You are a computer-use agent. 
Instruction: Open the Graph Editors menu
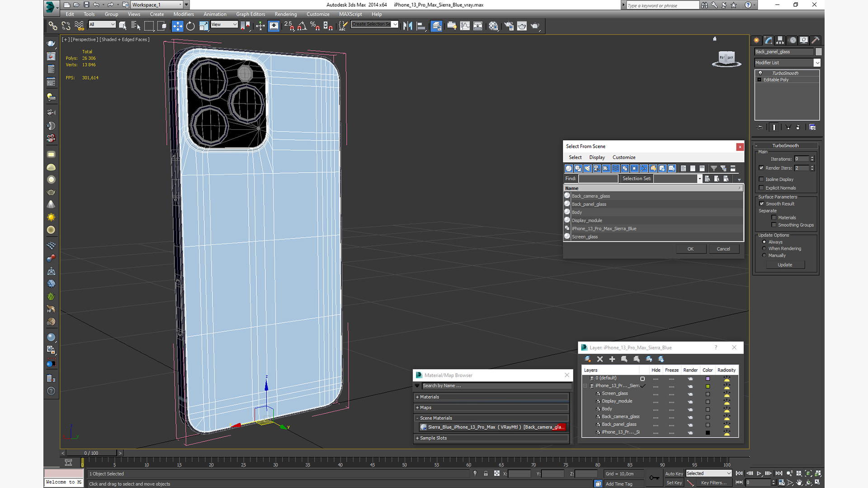click(x=250, y=14)
